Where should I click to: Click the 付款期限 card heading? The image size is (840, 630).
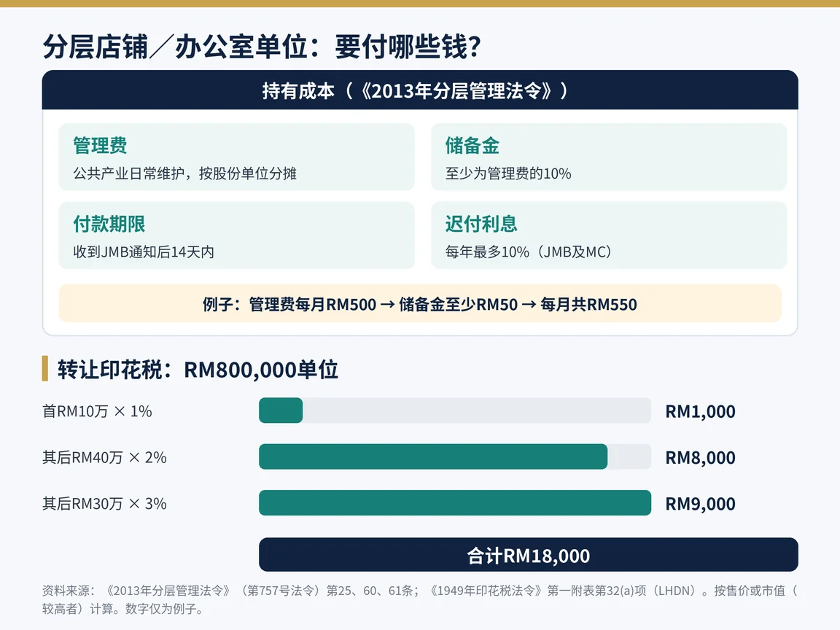pos(109,223)
